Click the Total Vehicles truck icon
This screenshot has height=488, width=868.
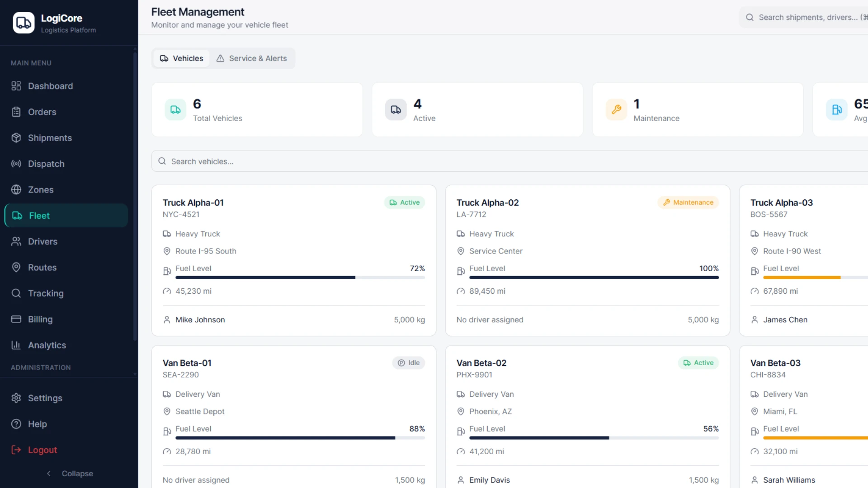175,110
